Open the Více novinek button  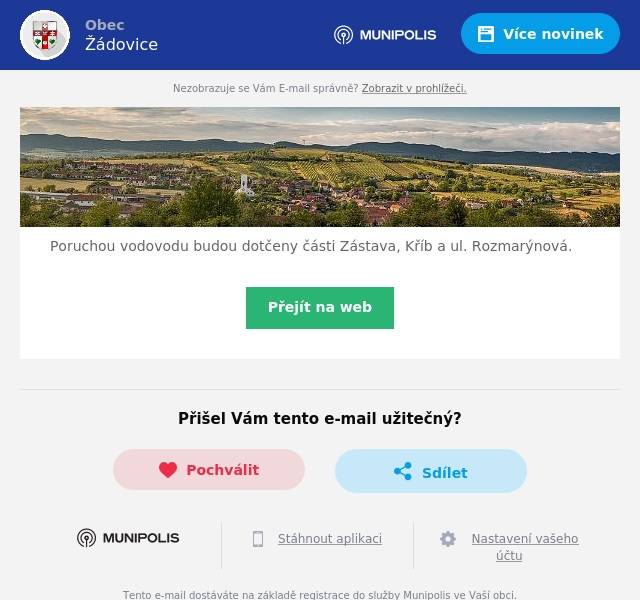(540, 34)
